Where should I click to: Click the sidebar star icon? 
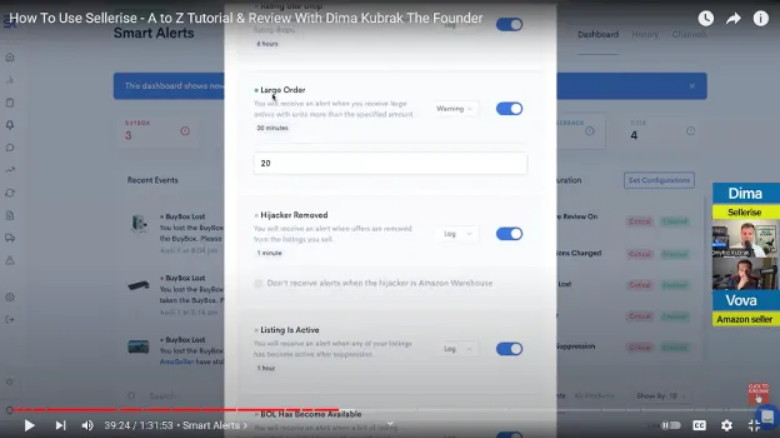click(x=10, y=382)
